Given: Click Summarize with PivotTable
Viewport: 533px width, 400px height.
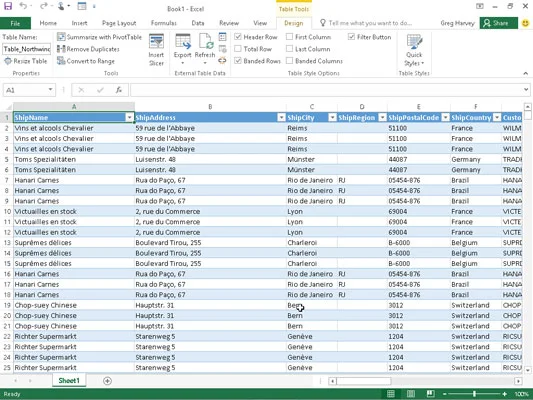Looking at the screenshot, I should point(99,37).
